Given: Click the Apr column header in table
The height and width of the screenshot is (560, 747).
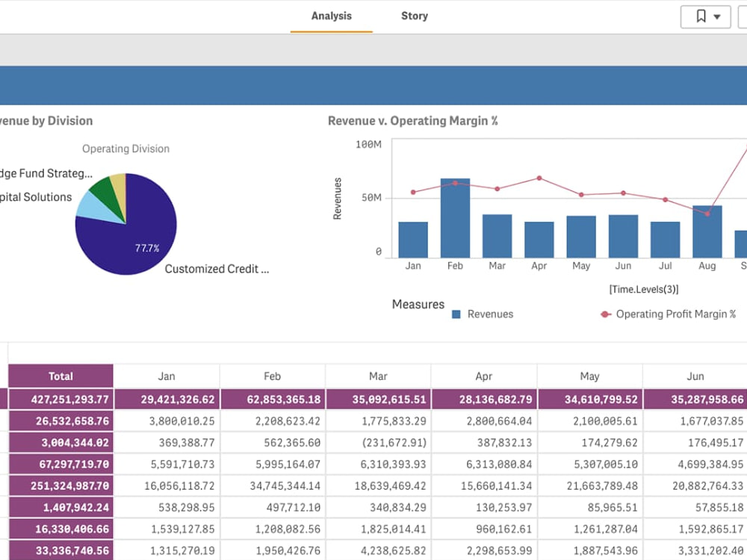Looking at the screenshot, I should (484, 376).
